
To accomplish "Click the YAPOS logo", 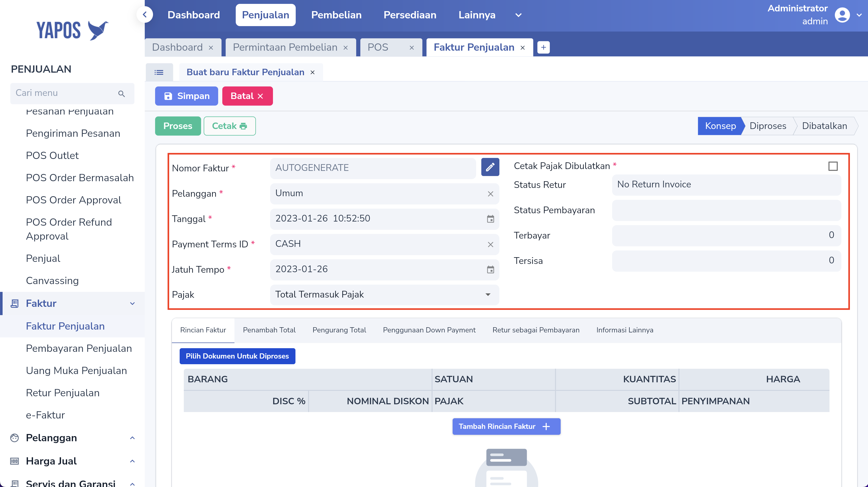I will click(x=72, y=30).
